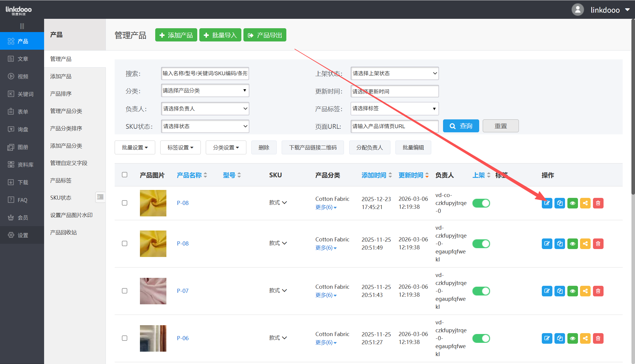Check the select-all checkbox in table header

pos(125,175)
